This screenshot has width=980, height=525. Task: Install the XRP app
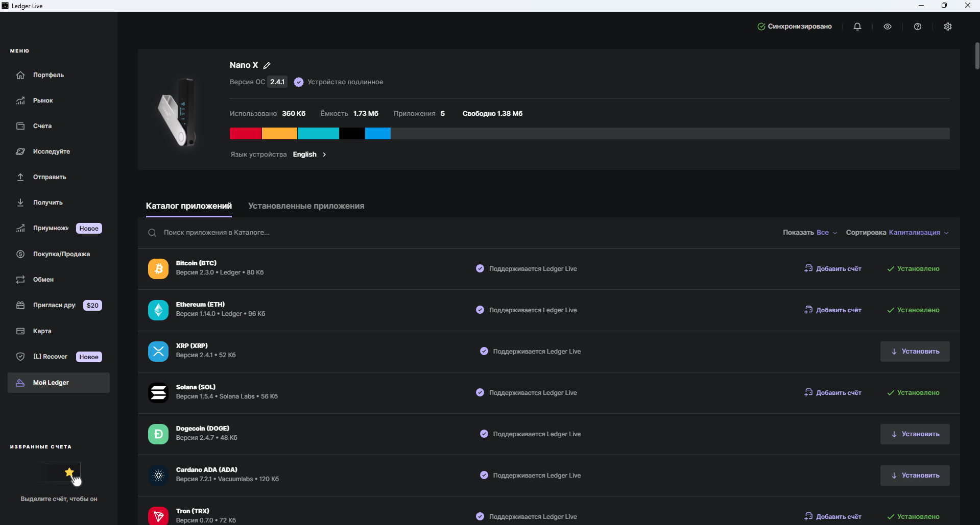(915, 352)
